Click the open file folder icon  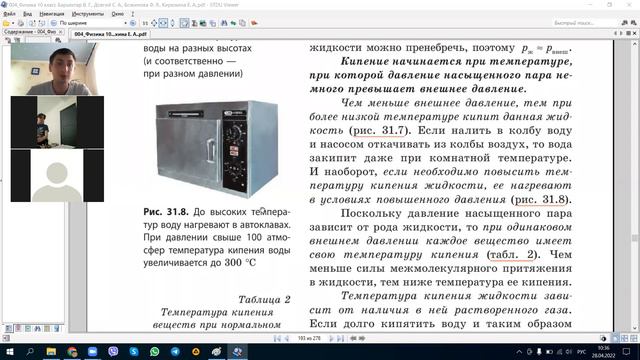click(x=6, y=23)
